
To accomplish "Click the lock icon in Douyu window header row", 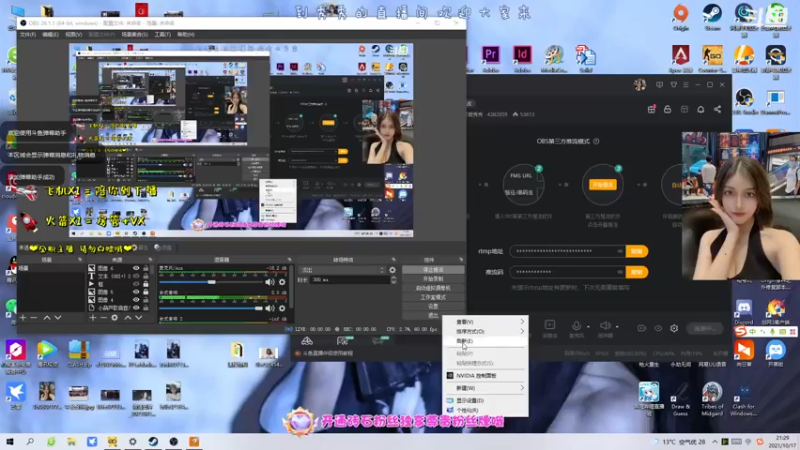I will [667, 109].
